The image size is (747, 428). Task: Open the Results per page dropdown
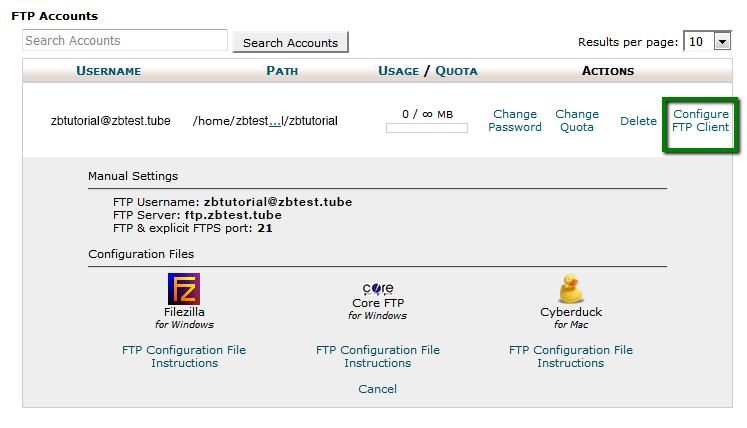pyautogui.click(x=708, y=42)
